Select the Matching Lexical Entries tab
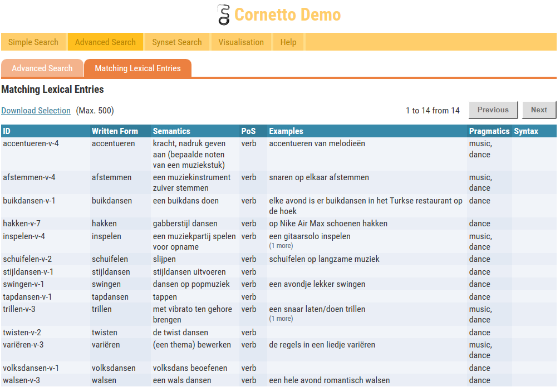560x392 pixels. click(137, 68)
